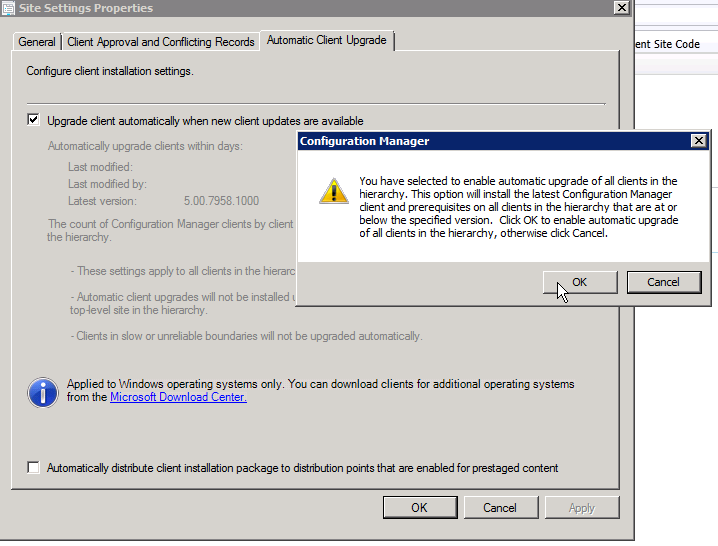Click OK in the Configuration Manager warning dialog

(x=580, y=282)
